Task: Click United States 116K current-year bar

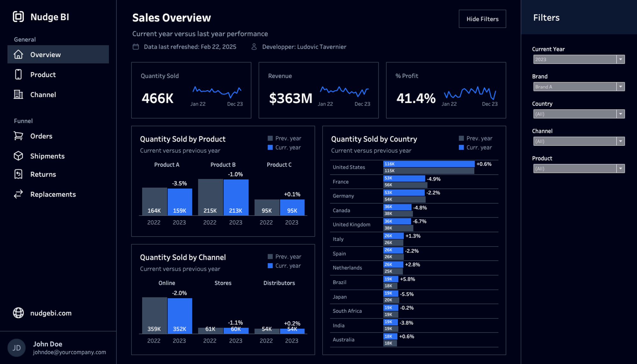Action: [428, 164]
